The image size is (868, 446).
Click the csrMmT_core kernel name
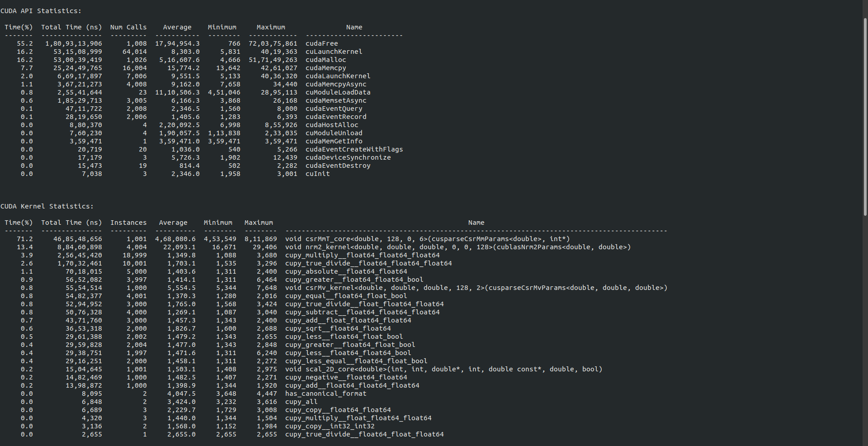(428, 239)
